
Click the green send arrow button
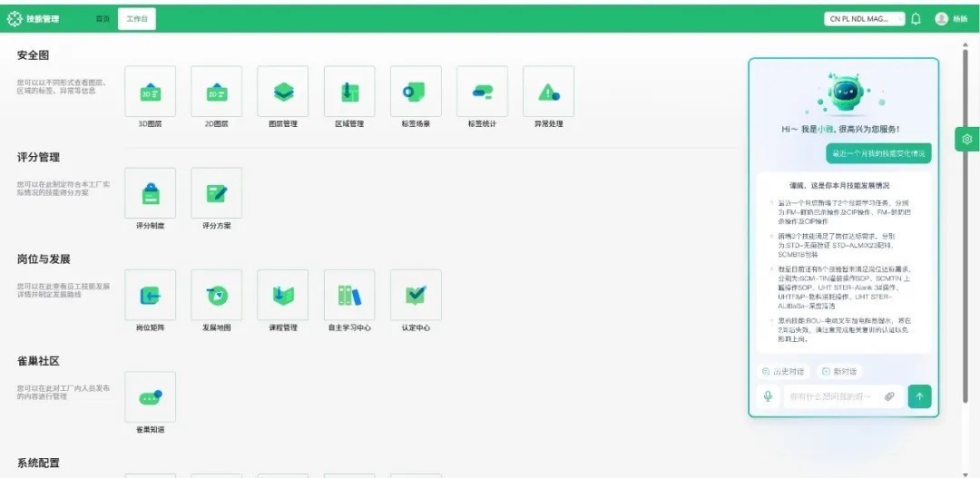click(919, 396)
